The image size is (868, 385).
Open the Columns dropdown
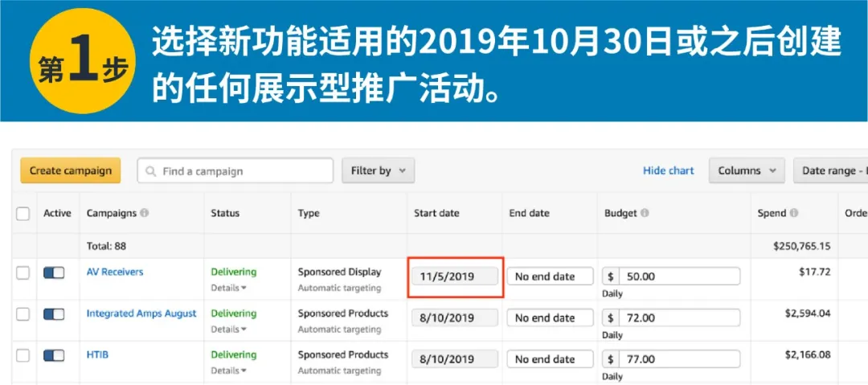tap(747, 170)
